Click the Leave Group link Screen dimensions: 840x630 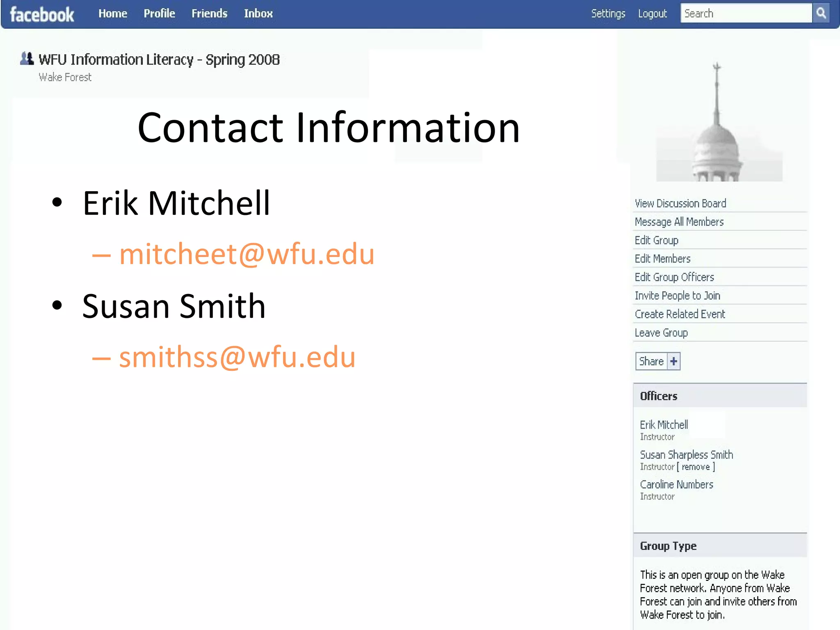pyautogui.click(x=661, y=333)
